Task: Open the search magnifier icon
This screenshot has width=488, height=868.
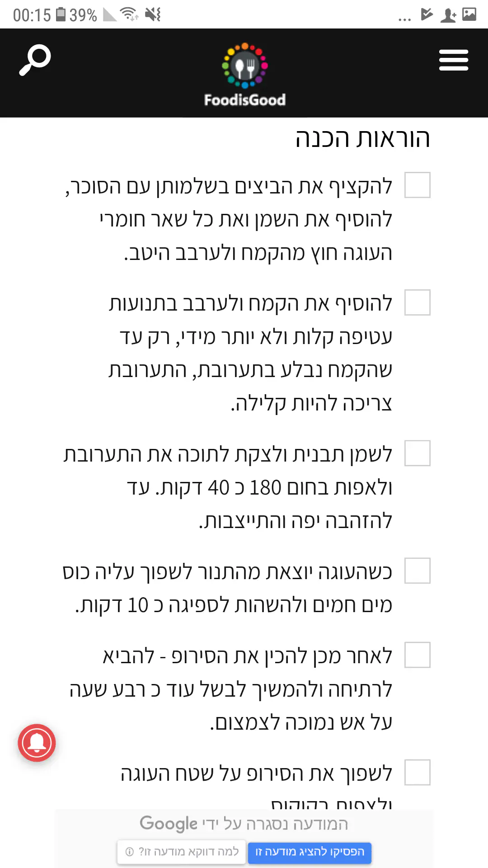Action: tap(35, 60)
